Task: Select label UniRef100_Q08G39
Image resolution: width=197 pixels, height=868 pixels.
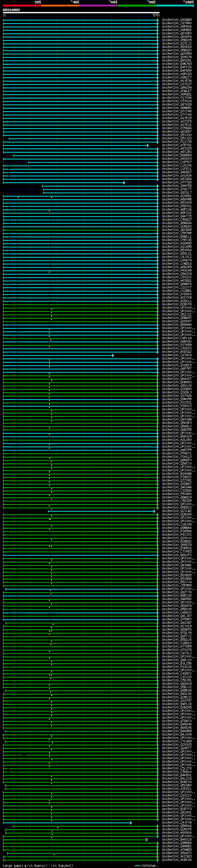Action: click(x=177, y=57)
